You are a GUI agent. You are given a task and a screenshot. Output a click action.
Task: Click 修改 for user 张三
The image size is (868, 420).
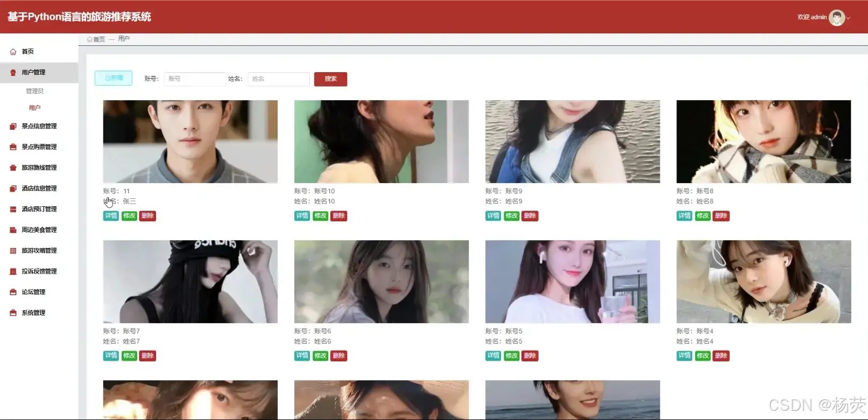pyautogui.click(x=129, y=216)
